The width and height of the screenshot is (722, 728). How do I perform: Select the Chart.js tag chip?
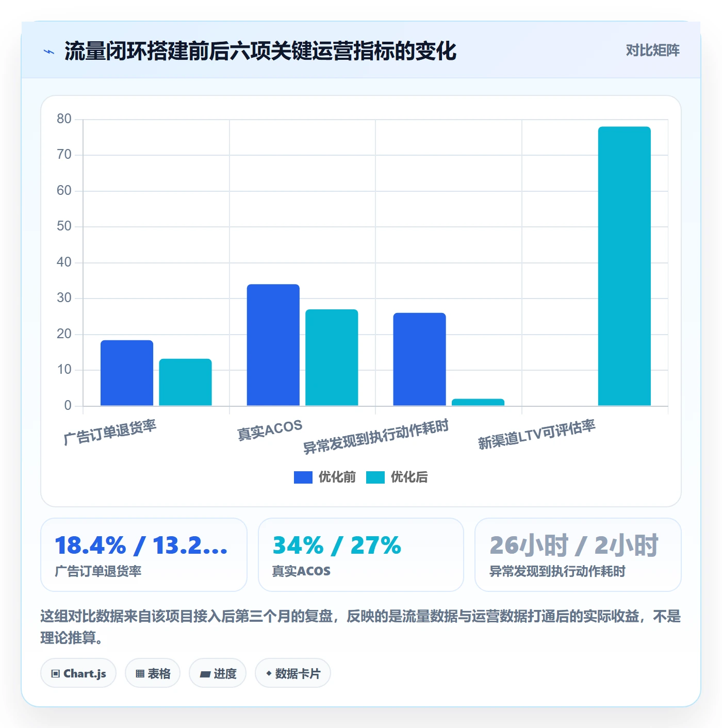tap(78, 673)
